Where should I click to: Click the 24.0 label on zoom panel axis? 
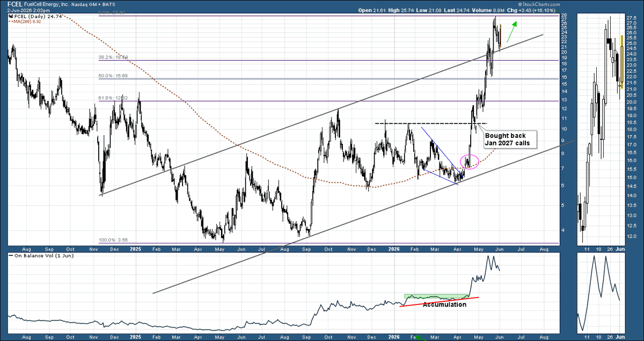click(632, 54)
